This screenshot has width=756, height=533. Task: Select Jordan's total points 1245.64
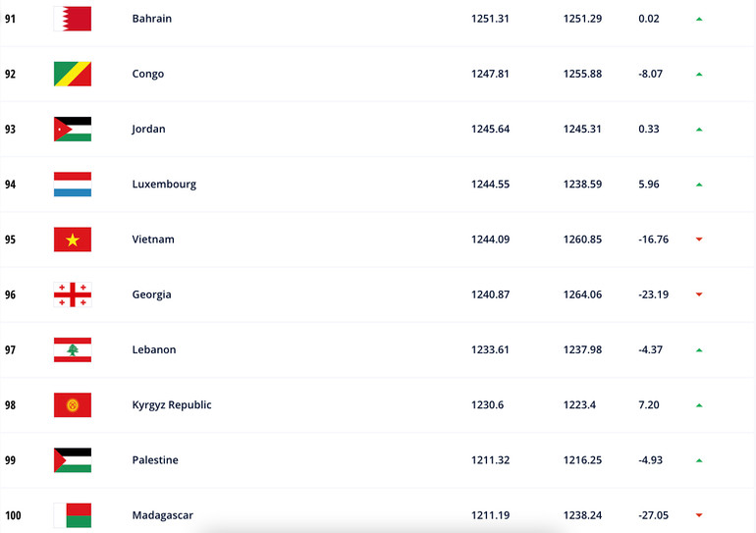(x=490, y=129)
